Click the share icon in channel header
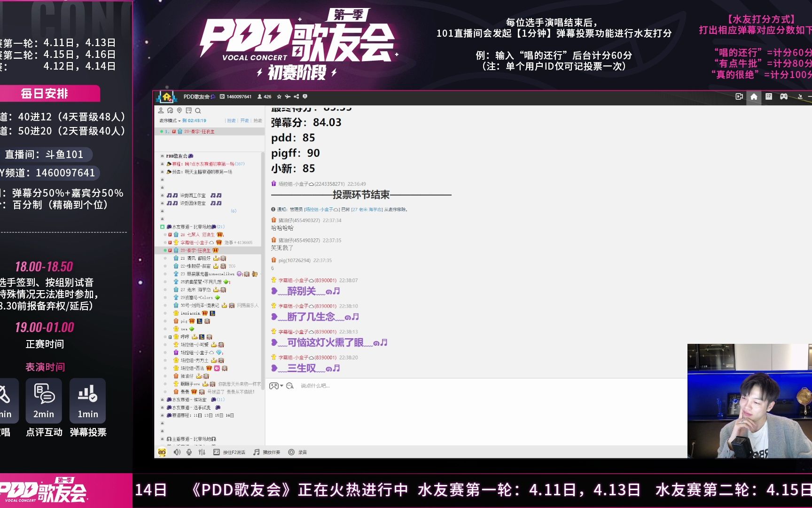 click(x=297, y=96)
